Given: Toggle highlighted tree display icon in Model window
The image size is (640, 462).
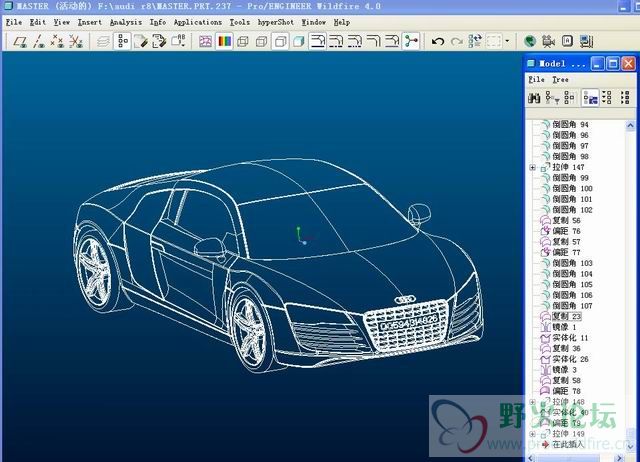Looking at the screenshot, I should point(590,98).
